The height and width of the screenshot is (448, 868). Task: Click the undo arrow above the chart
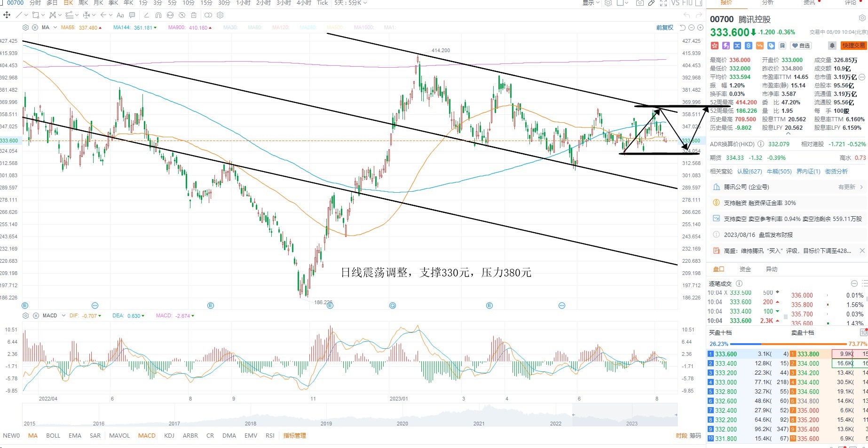coord(687,16)
